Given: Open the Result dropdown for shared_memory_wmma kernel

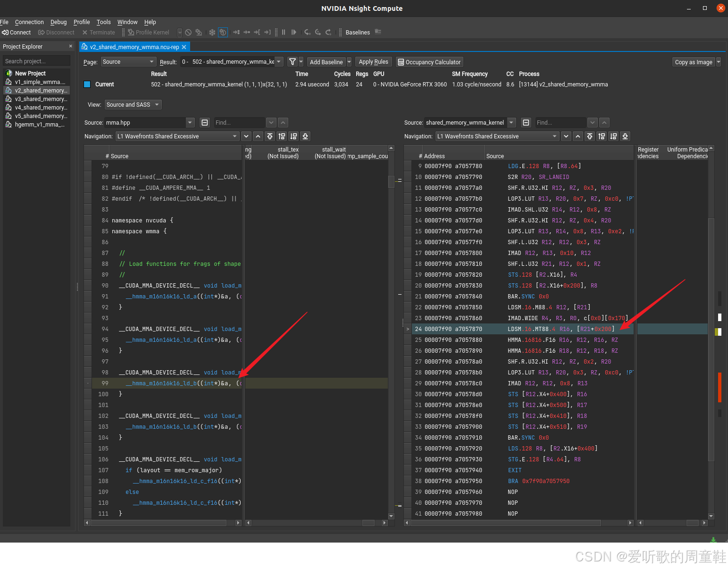Looking at the screenshot, I should [232, 62].
